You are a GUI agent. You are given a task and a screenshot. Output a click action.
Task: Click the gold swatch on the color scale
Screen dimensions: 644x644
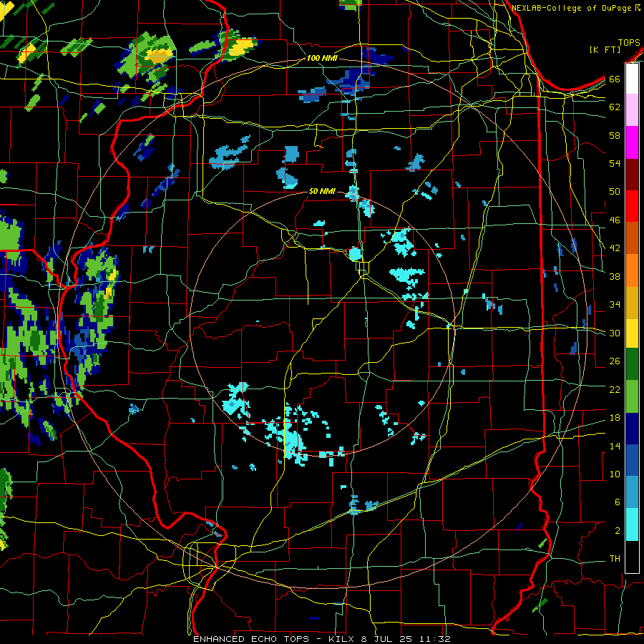(632, 303)
